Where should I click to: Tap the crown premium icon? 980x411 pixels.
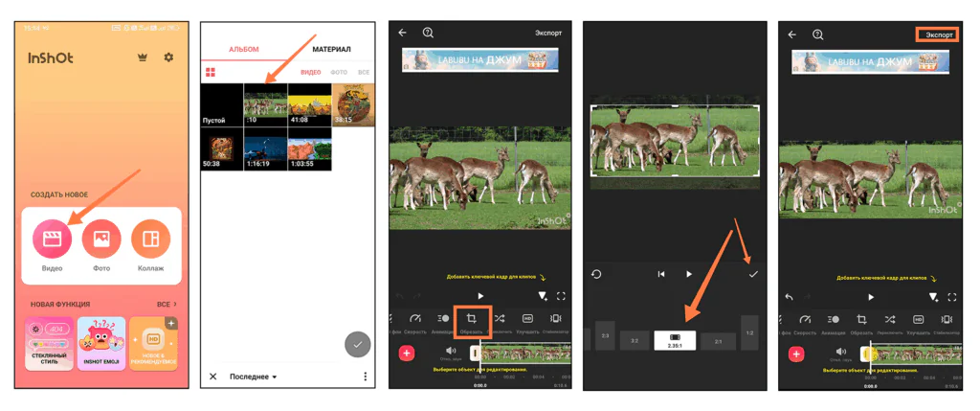(143, 57)
